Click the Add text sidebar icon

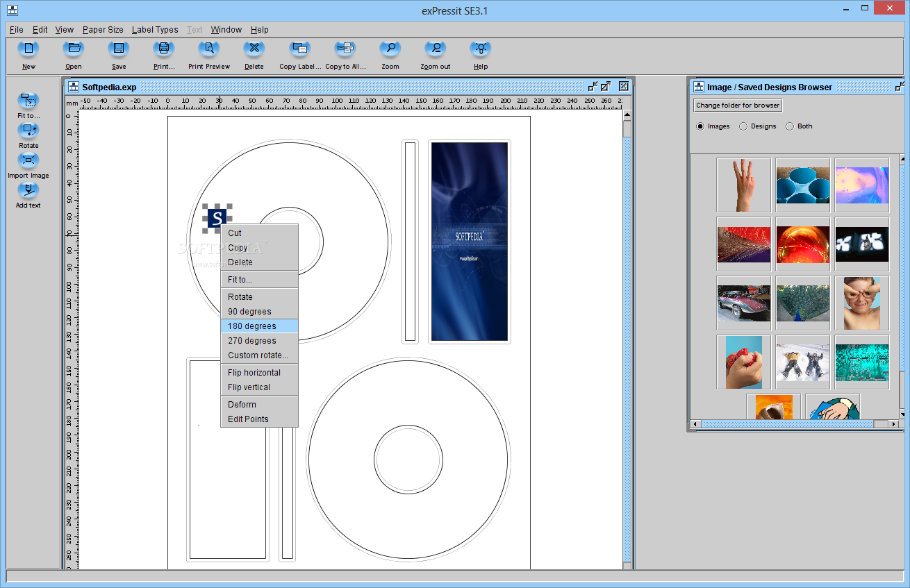(28, 190)
